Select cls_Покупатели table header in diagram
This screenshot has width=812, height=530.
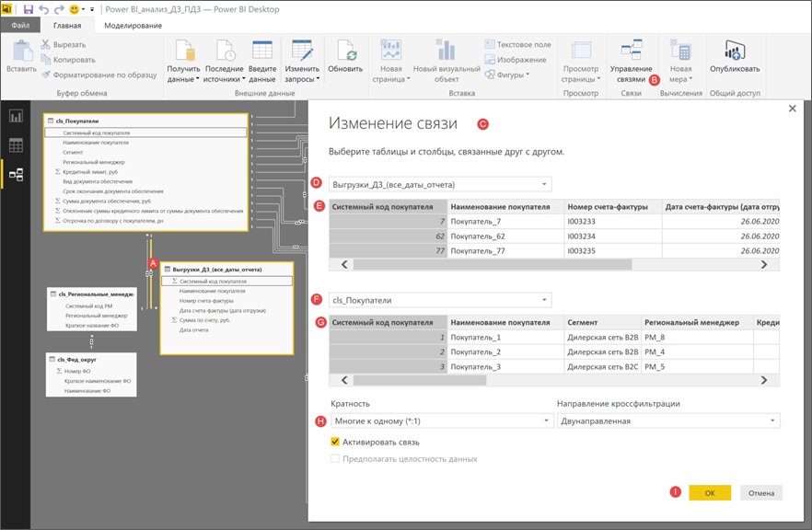[145, 121]
